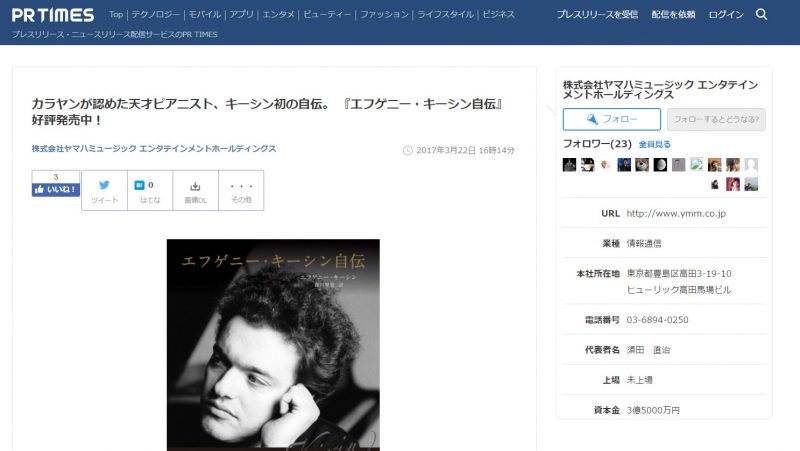Open the テクノロジー category menu
This screenshot has height=451, width=800.
point(156,14)
